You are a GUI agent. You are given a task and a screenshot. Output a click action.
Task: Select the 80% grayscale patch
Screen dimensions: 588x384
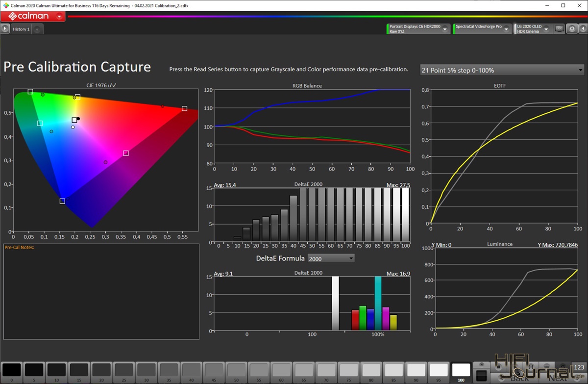click(371, 372)
